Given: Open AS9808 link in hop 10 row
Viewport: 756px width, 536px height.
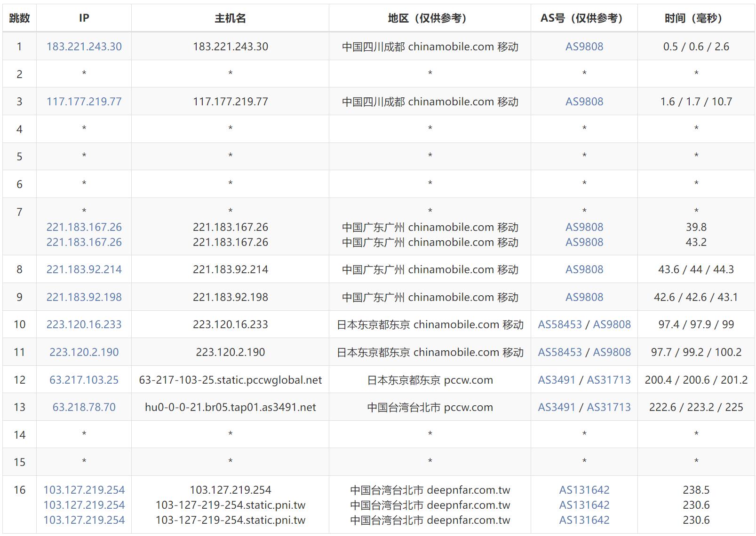Looking at the screenshot, I should 612,324.
